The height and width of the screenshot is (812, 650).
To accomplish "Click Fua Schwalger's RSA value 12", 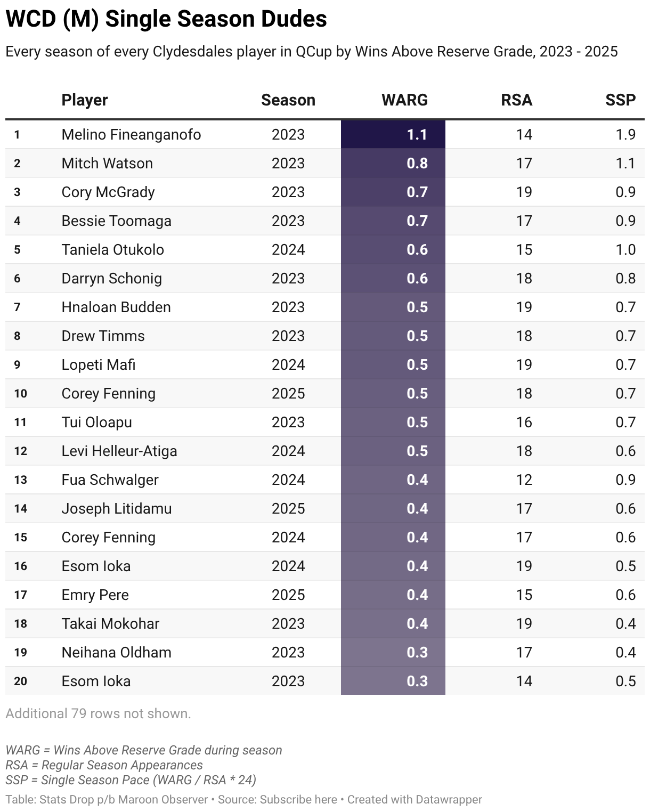I will click(524, 480).
